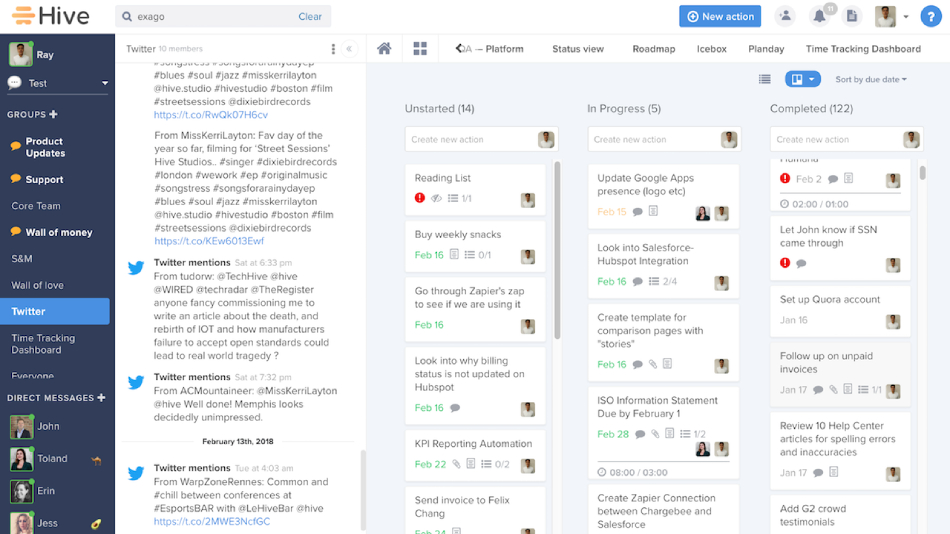Collapse the chat panel with double-arrow icon
The image size is (950, 534).
click(350, 49)
